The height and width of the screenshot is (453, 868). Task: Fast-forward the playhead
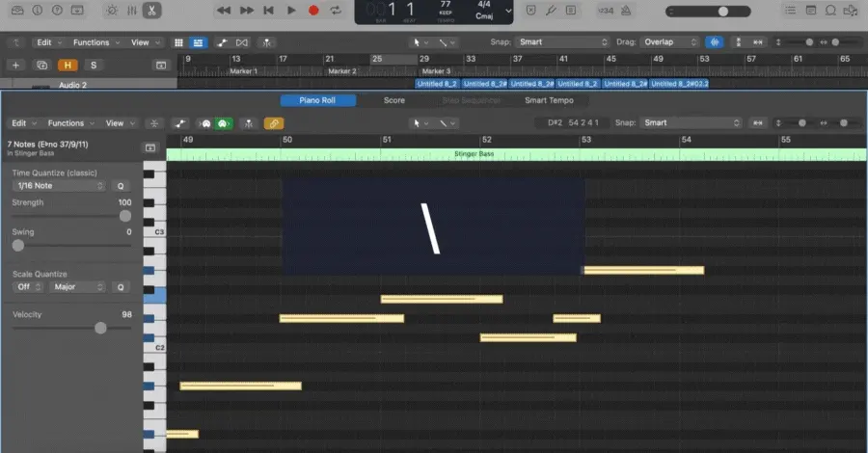(246, 11)
